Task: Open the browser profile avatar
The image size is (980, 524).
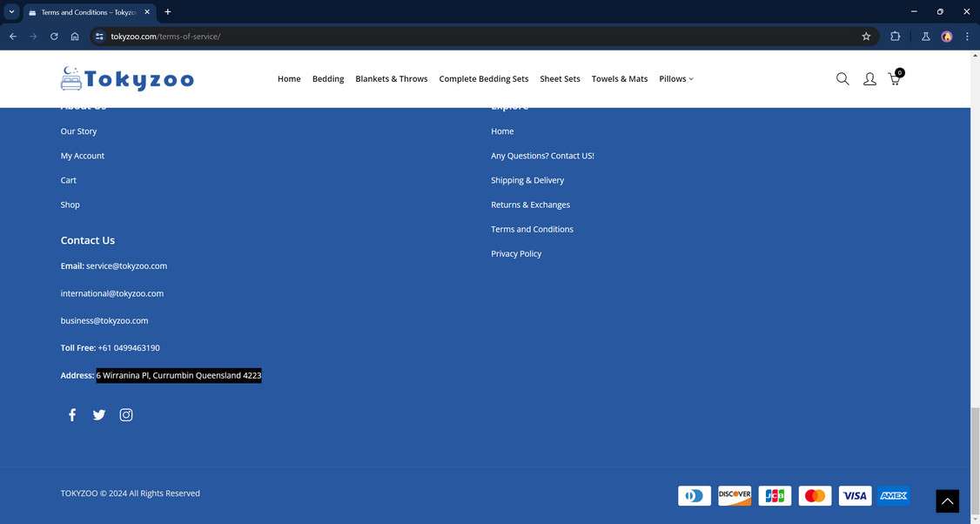Action: point(947,37)
